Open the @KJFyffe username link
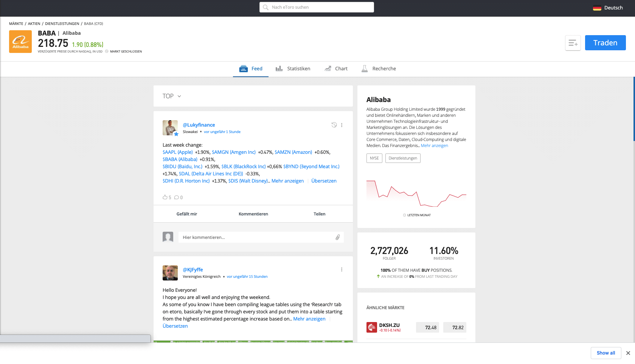This screenshot has width=635, height=364. [193, 270]
